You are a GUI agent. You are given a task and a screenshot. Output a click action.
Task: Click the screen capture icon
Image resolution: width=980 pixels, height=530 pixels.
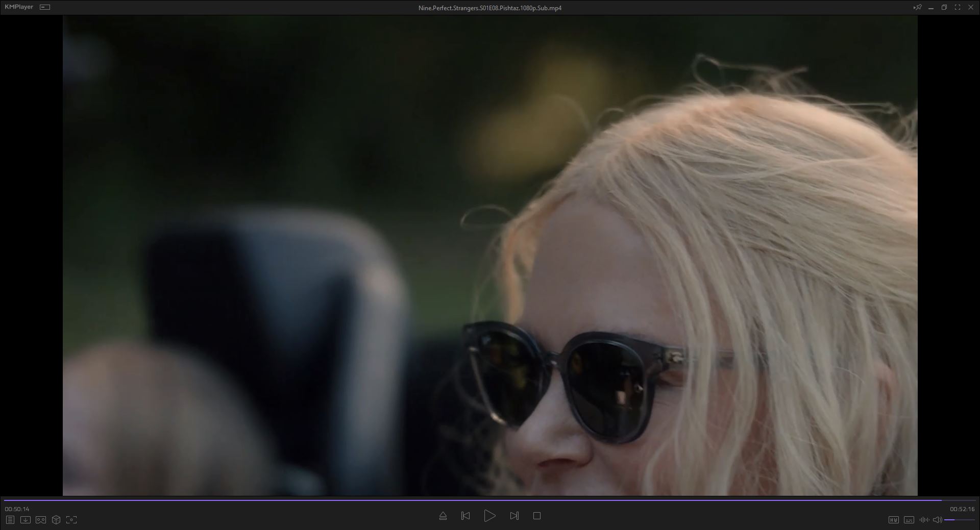tap(71, 520)
